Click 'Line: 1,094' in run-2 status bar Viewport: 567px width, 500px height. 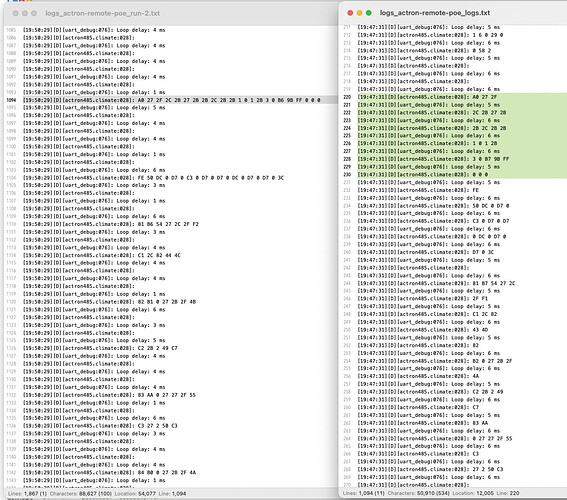tap(172, 493)
